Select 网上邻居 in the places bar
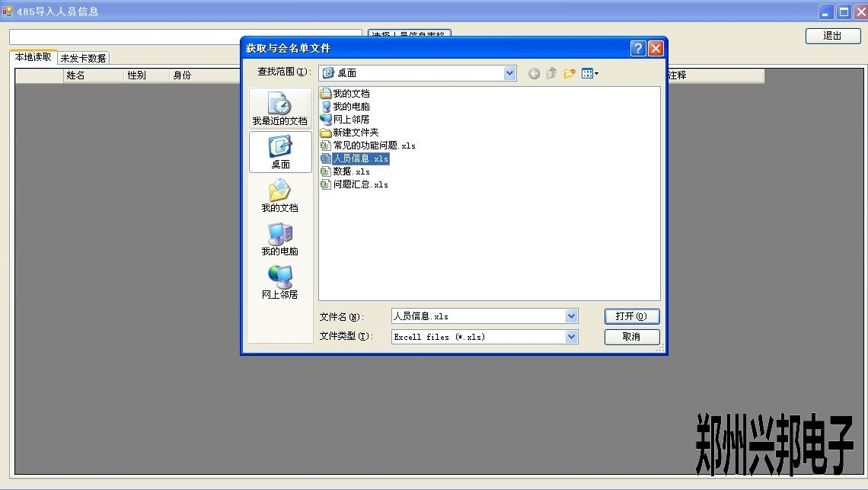The width and height of the screenshot is (868, 490). 280,283
